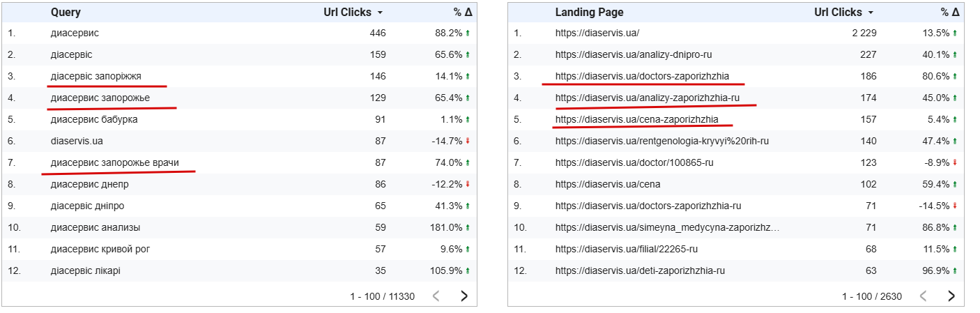Click the -14.7% change value

point(447,141)
